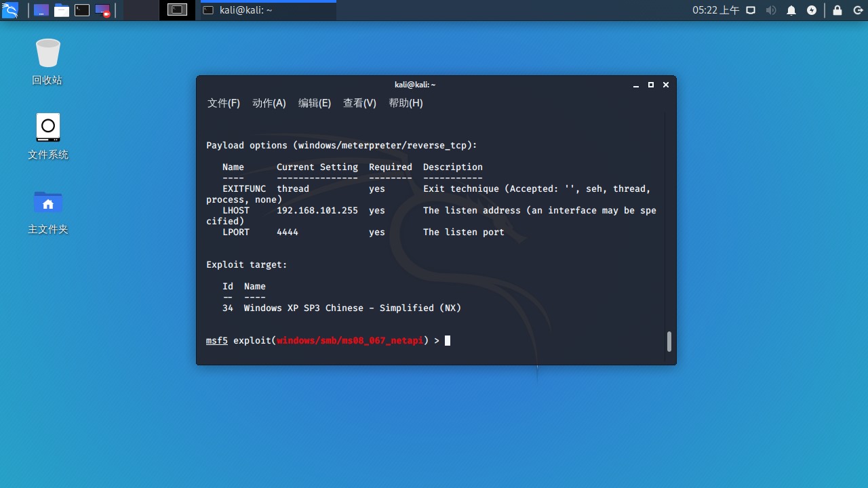
Task: Click the 'Exploit target:' heading
Action: [x=247, y=264]
